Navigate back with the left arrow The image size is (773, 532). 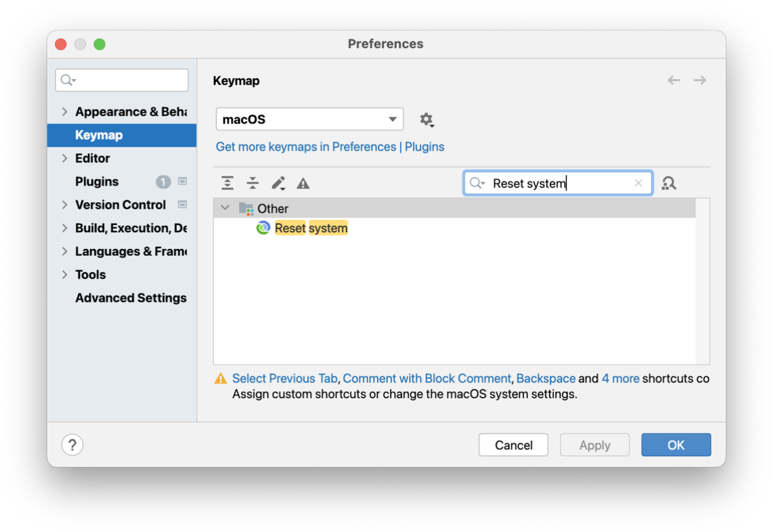click(x=674, y=80)
